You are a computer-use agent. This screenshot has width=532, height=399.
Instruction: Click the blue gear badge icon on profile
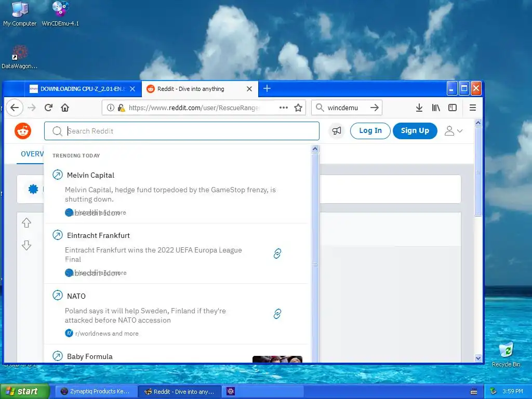[33, 189]
